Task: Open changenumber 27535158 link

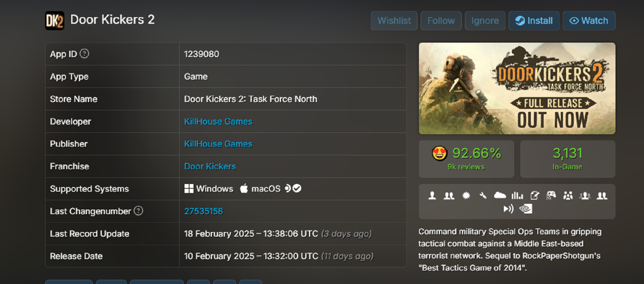Action: [204, 211]
